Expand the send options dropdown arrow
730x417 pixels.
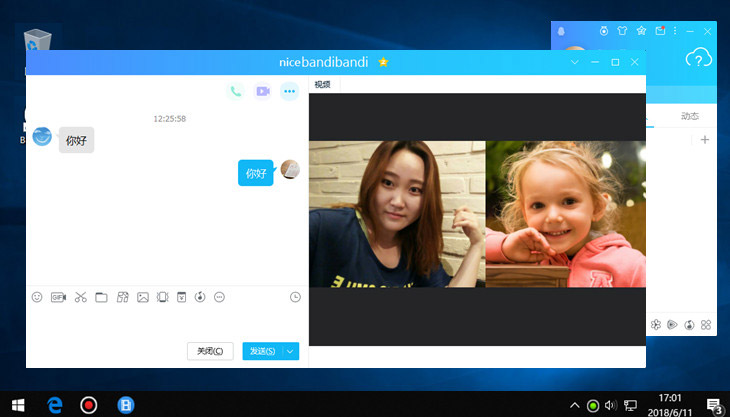pyautogui.click(x=291, y=351)
